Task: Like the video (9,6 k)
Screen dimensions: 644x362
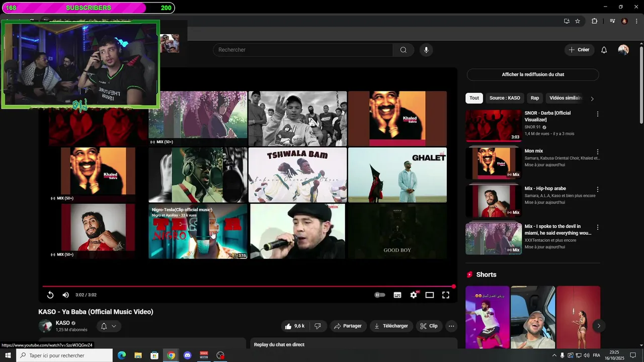Action: [x=294, y=326]
